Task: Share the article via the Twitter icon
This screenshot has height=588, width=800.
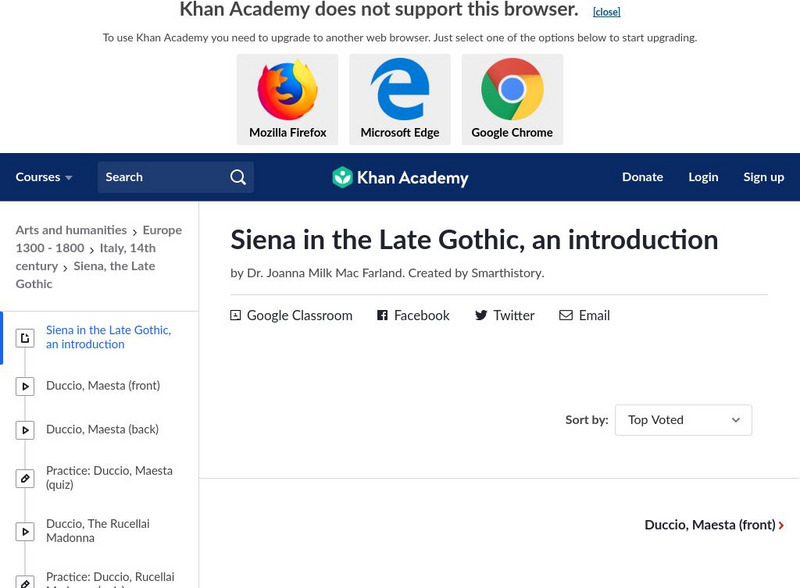Action: 481,315
